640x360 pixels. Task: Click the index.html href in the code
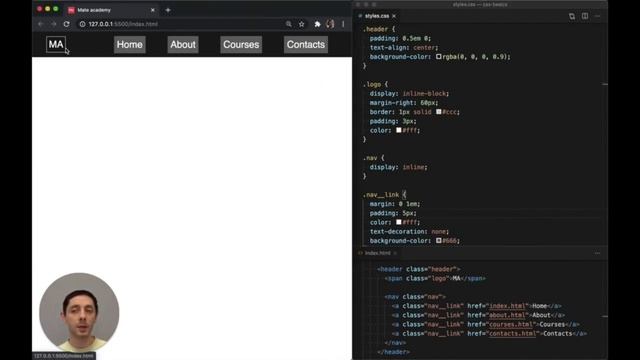click(507, 306)
